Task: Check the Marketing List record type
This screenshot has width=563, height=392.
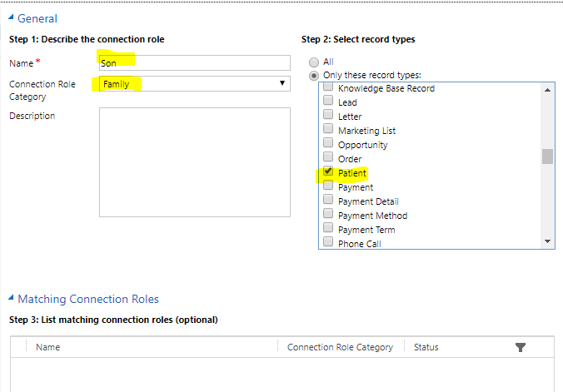Action: point(328,128)
